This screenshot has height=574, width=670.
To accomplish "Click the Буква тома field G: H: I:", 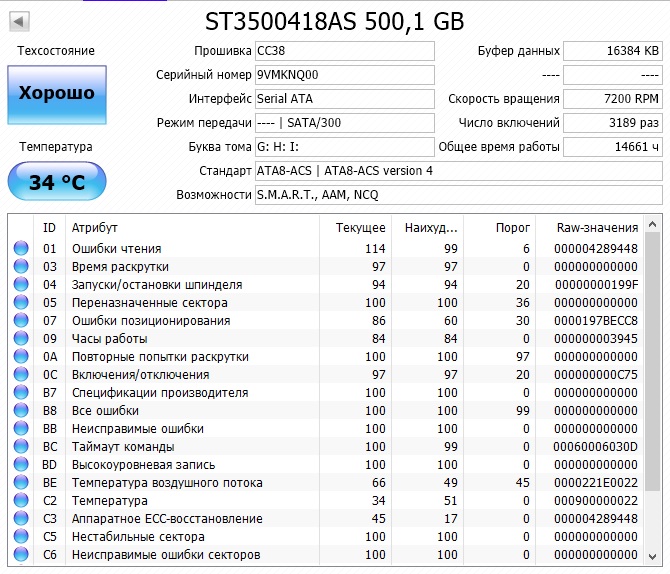I will click(345, 147).
